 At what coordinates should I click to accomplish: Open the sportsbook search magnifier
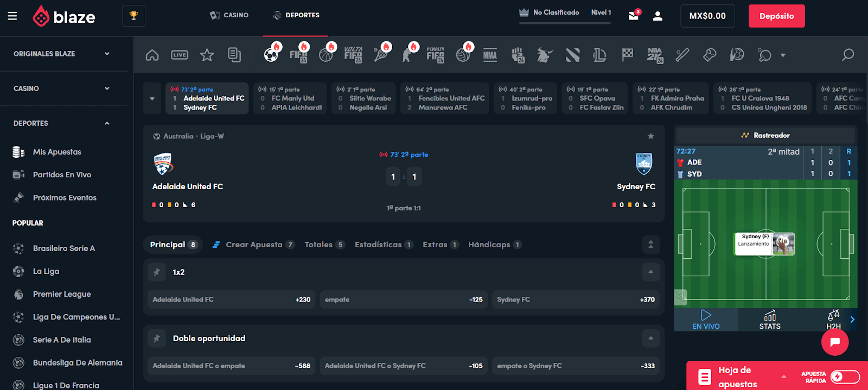pyautogui.click(x=847, y=55)
